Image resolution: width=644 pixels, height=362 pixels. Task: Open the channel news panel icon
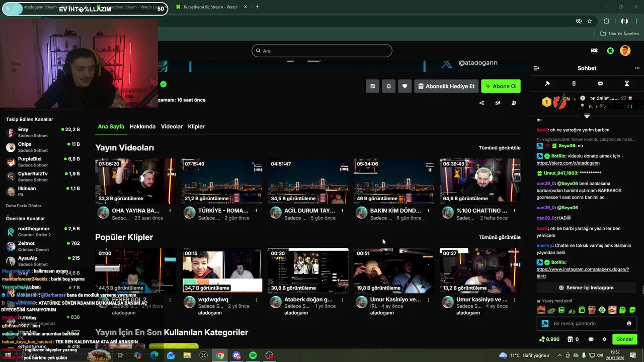372,86
